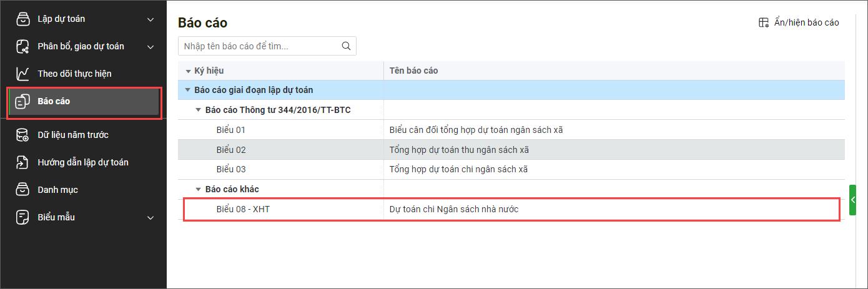The height and width of the screenshot is (289, 868).
Task: Focus the report name search field
Action: tap(259, 46)
